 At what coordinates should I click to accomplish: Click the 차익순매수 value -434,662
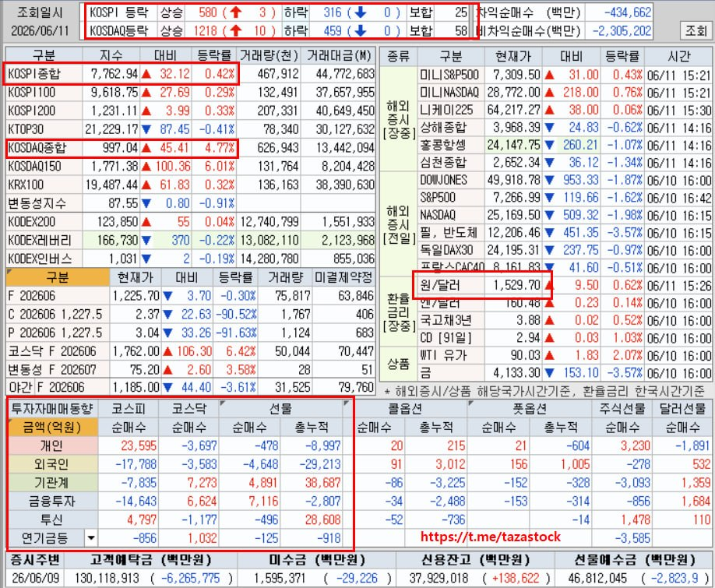(628, 12)
